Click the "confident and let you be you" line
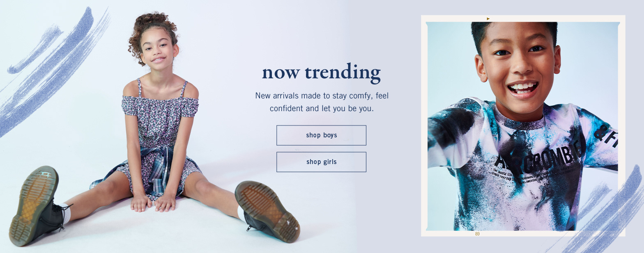 pos(322,109)
